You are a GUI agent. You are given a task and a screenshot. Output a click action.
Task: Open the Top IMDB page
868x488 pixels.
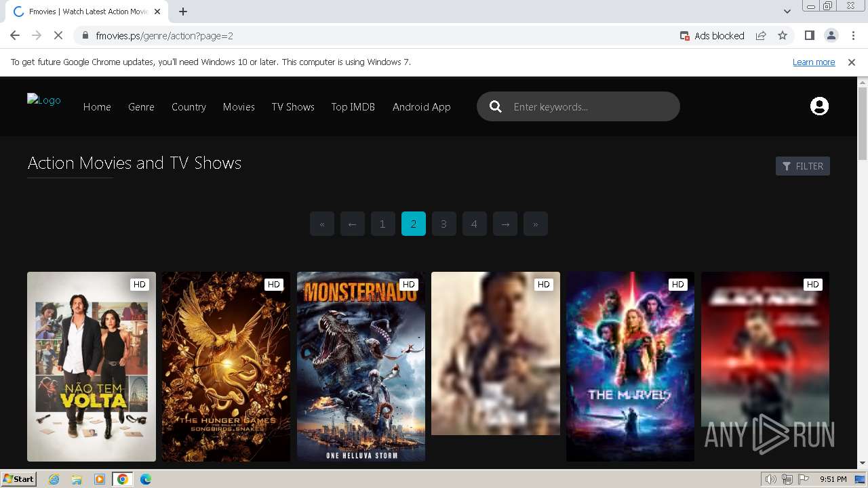coord(353,107)
